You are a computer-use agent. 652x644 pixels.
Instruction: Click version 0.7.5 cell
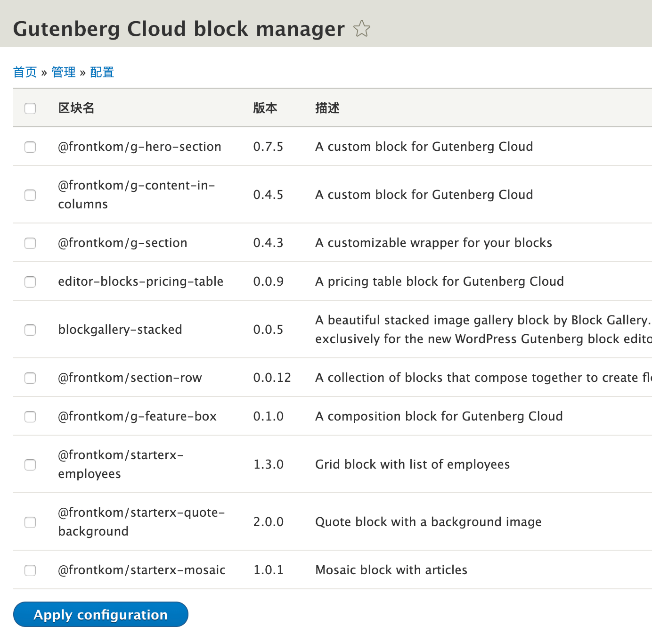coord(268,147)
